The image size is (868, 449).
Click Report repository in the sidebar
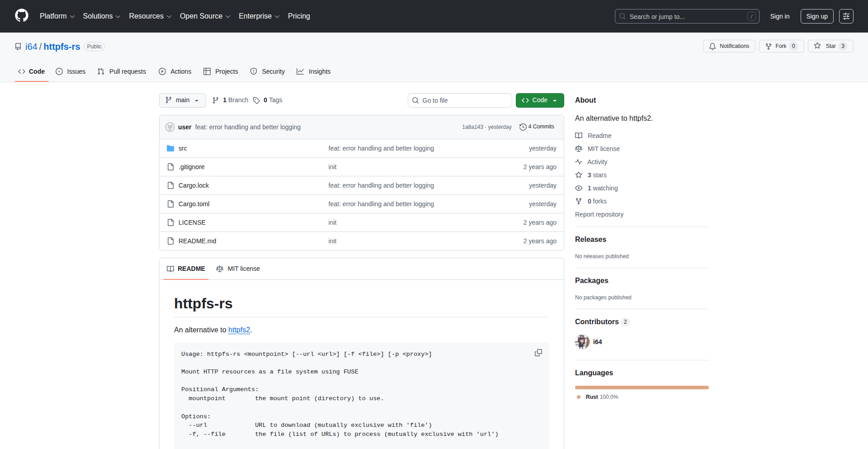pos(599,214)
